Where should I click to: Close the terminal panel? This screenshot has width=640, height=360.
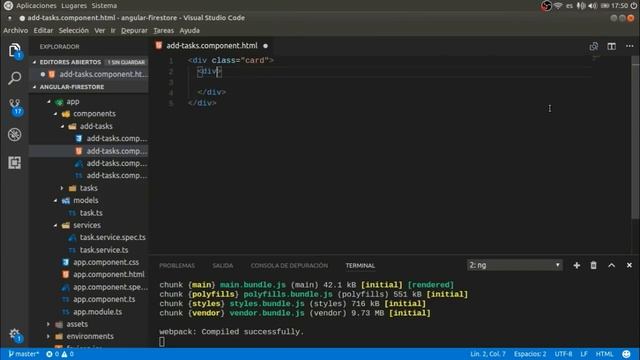coord(629,265)
